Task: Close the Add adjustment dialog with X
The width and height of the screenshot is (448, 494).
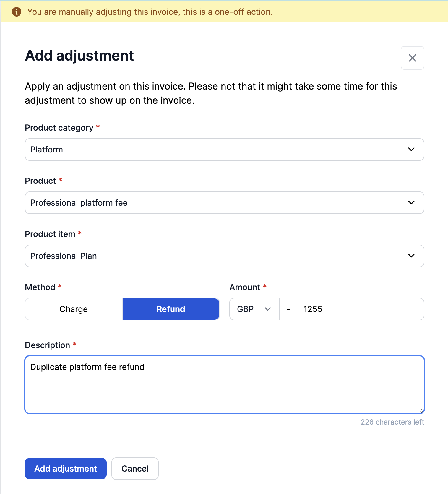Action: point(412,58)
